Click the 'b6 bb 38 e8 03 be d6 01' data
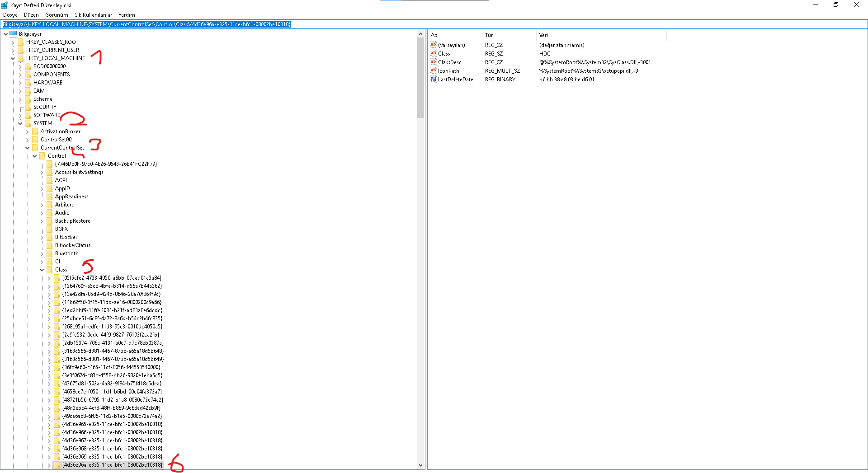 coord(567,79)
